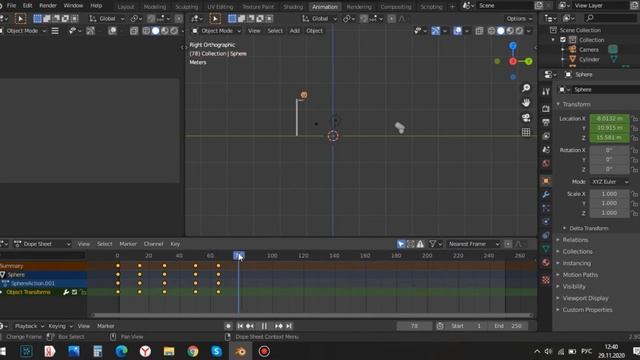Switch to the Shading workspace tab
Image resolution: width=640 pixels, height=360 pixels.
(x=293, y=7)
